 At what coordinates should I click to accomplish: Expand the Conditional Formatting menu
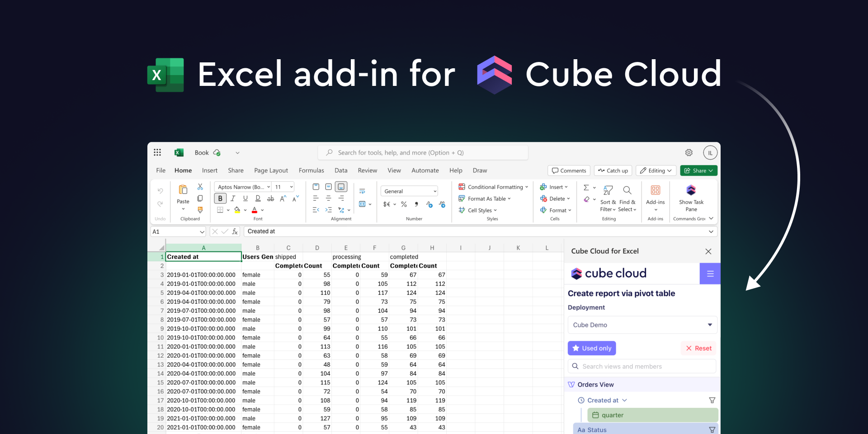[493, 187]
